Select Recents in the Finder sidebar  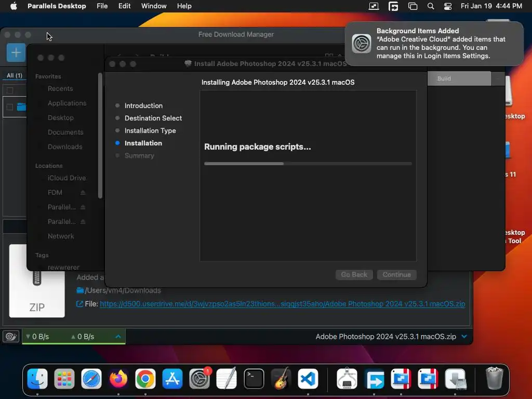(x=60, y=88)
